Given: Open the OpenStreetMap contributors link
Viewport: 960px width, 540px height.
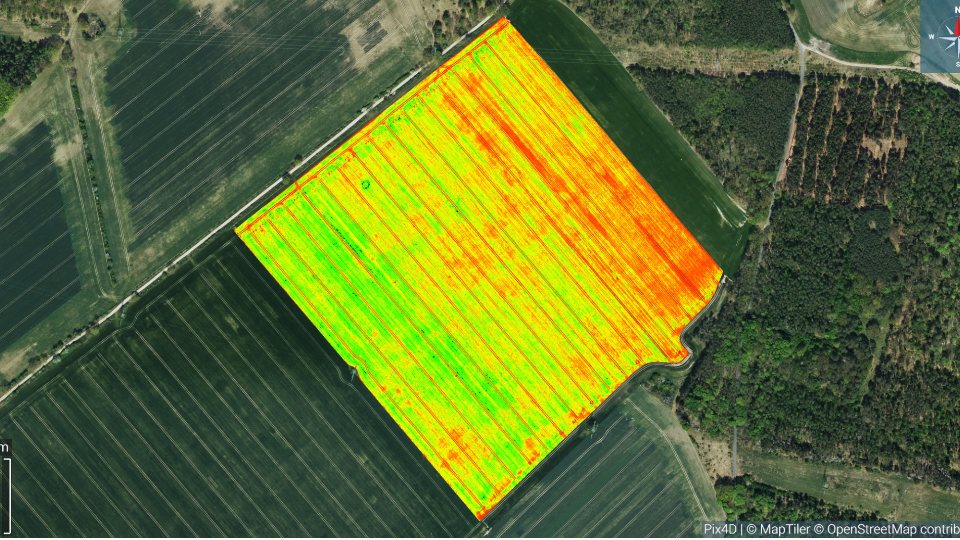Looking at the screenshot, I should (893, 530).
